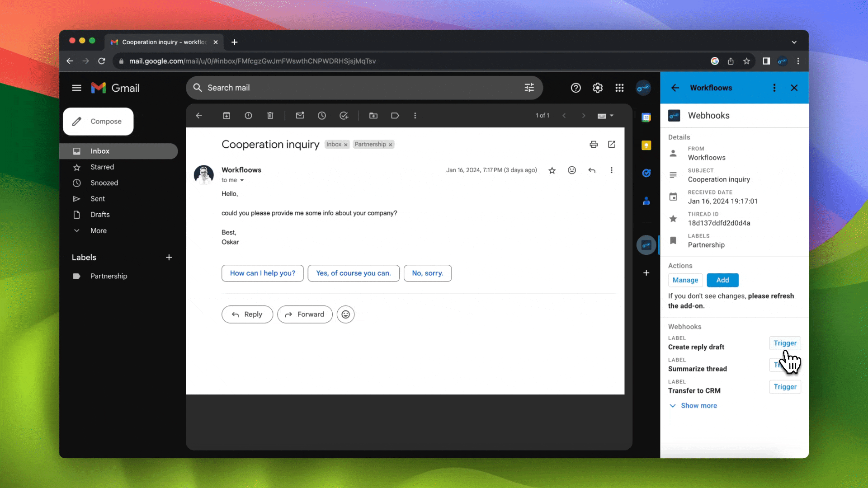Remove the Partnership label chip
The height and width of the screenshot is (488, 868).
pyautogui.click(x=391, y=145)
